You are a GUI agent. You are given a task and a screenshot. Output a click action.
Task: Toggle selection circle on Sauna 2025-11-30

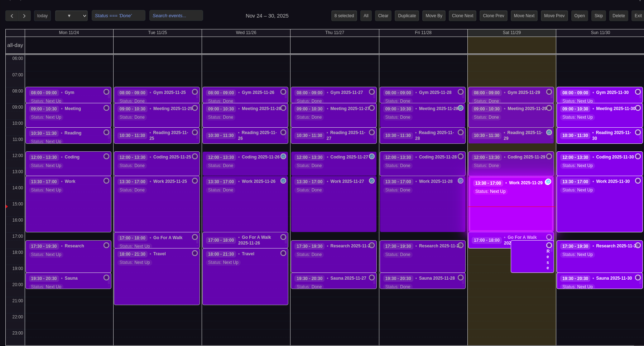pos(638,278)
